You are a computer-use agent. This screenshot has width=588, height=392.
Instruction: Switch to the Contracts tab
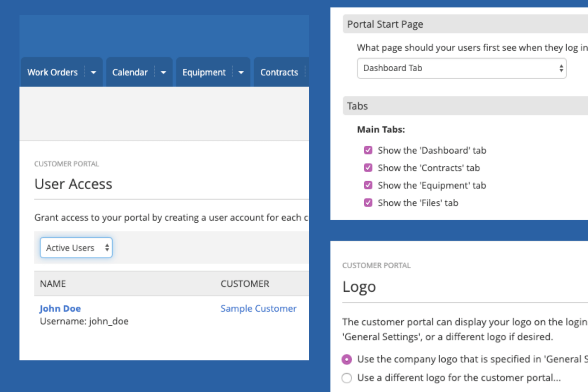279,72
